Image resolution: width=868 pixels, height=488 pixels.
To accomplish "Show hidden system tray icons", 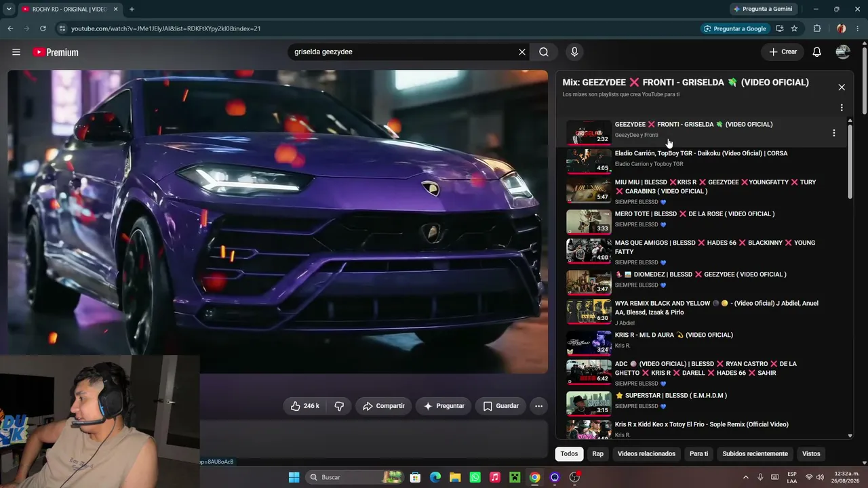I will click(x=746, y=477).
